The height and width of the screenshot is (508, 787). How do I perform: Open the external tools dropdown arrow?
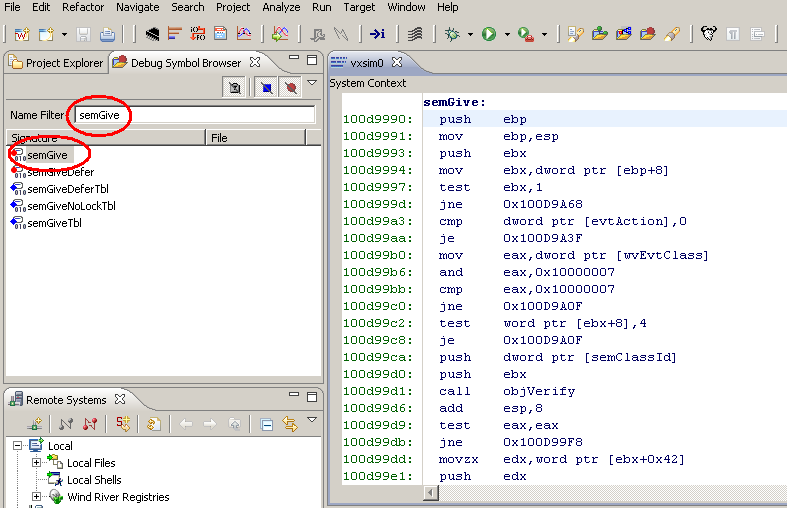coord(544,35)
